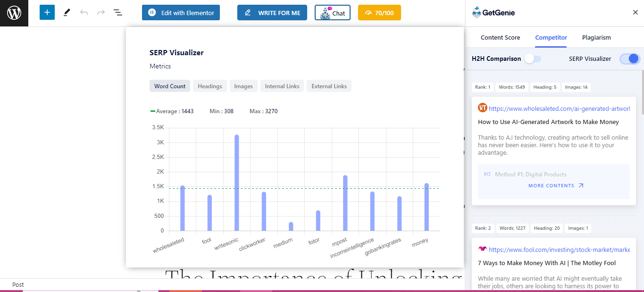Show the Images metric
Viewport: 644px width, 292px height.
[243, 86]
